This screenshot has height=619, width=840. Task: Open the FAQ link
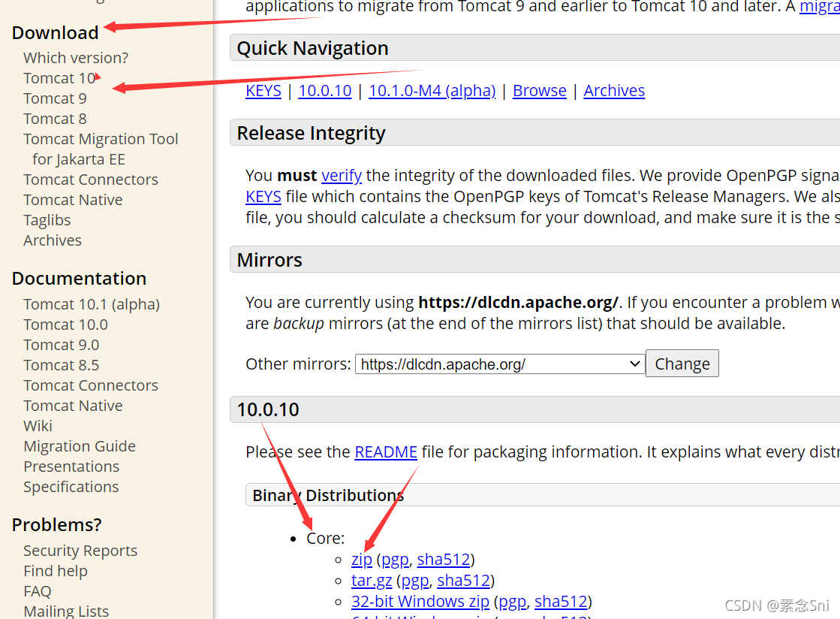pos(38,592)
